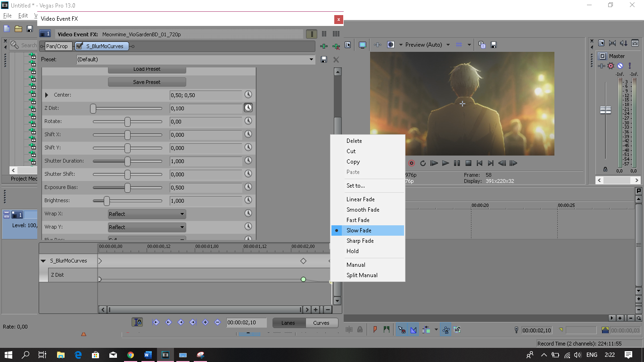Click the add keyframe plus icon

(205, 322)
